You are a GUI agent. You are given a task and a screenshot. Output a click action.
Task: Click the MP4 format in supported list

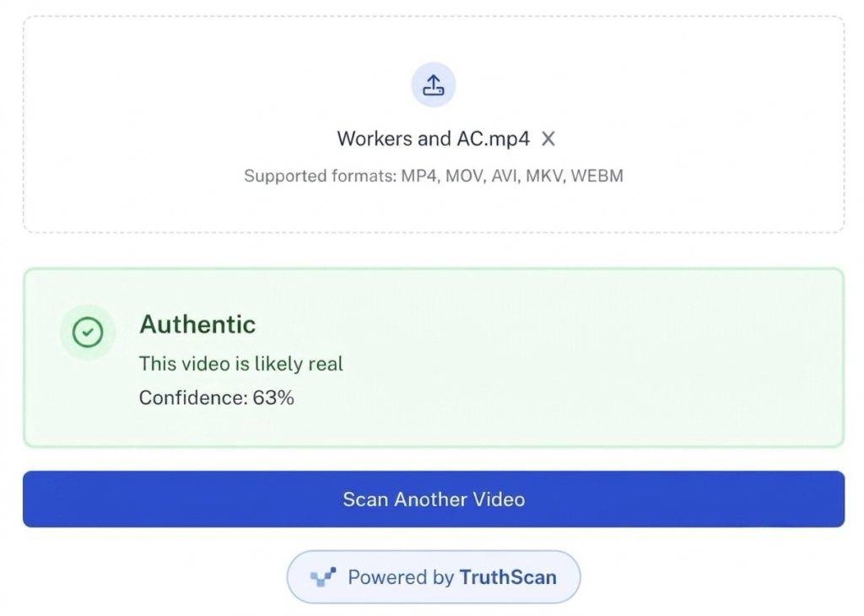(420, 176)
